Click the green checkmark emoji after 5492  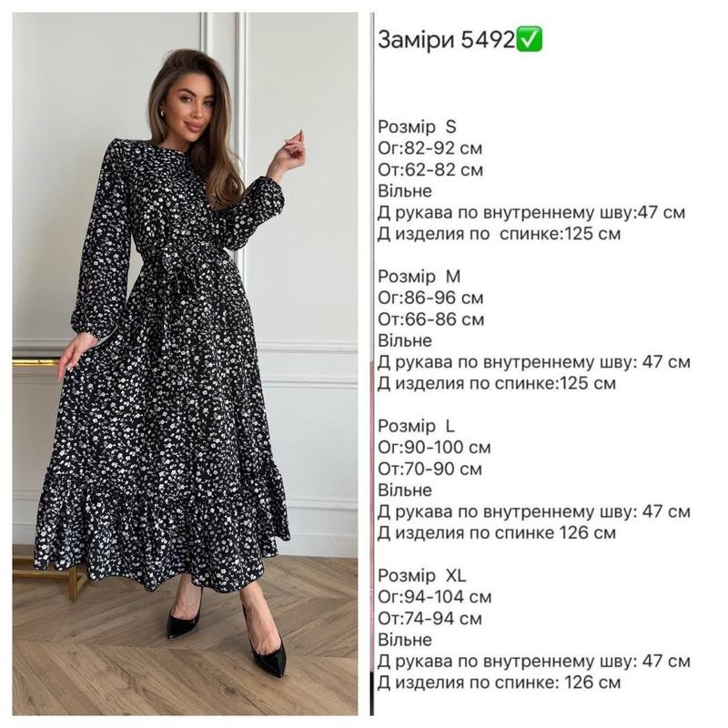point(529,40)
